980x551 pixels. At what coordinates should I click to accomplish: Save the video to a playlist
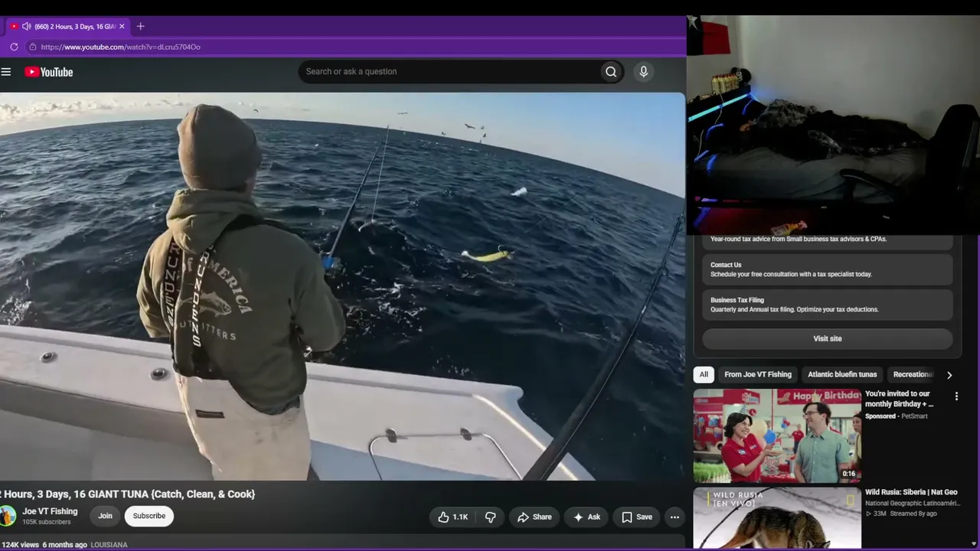click(637, 517)
